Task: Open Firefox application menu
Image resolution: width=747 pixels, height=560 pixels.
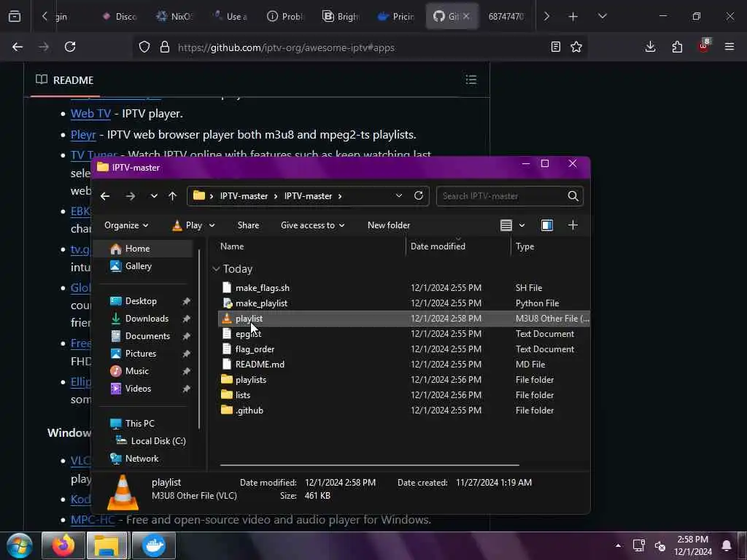Action: pyautogui.click(x=729, y=47)
